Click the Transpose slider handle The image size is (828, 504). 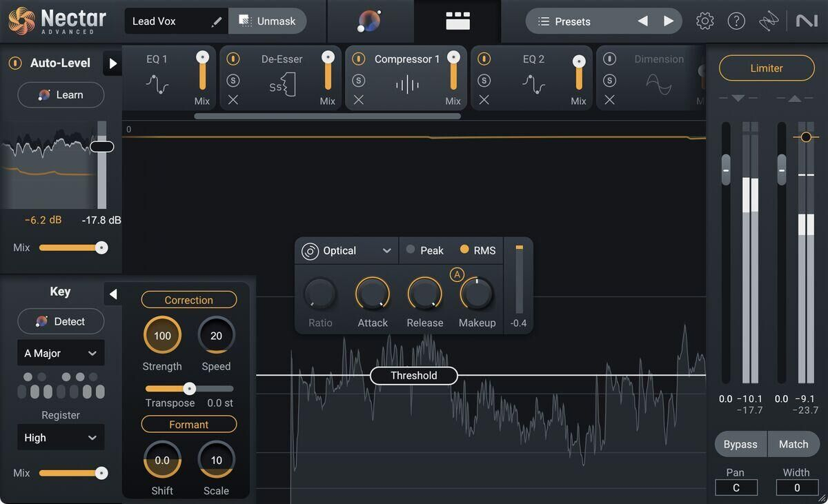coord(190,388)
